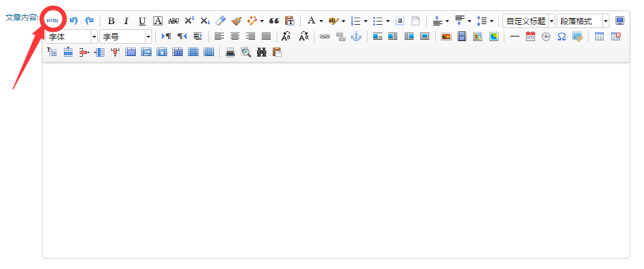Insert video using film strip icon
644x269 pixels.
(x=461, y=36)
